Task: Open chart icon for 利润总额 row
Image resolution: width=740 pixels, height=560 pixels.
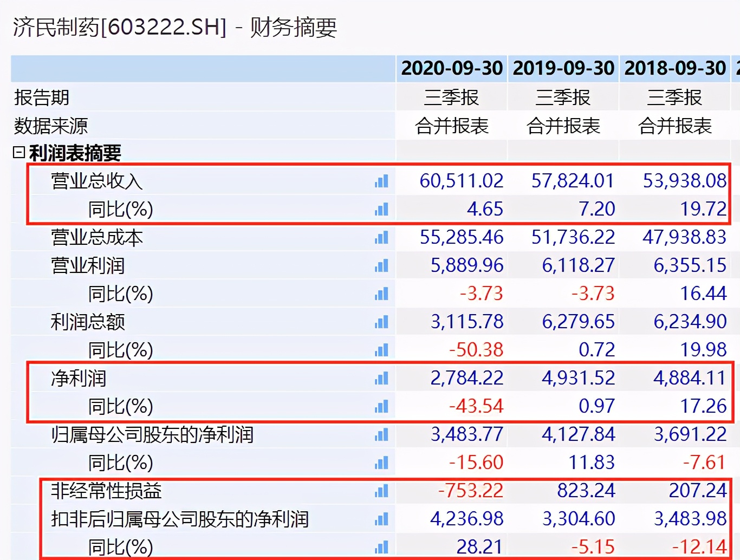Action: point(381,322)
